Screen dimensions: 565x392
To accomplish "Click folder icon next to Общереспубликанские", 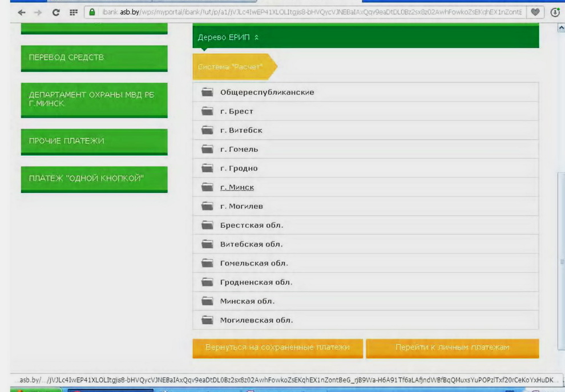I will pyautogui.click(x=207, y=92).
